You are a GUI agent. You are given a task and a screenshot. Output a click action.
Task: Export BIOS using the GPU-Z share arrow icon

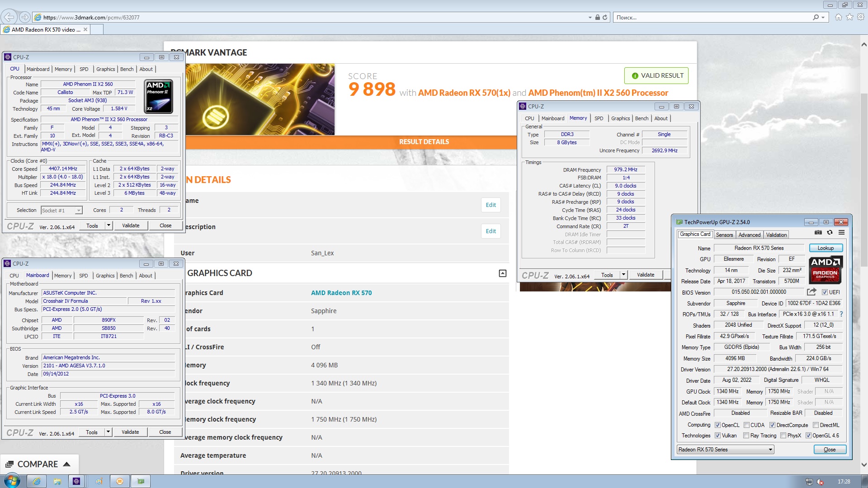pyautogui.click(x=812, y=292)
